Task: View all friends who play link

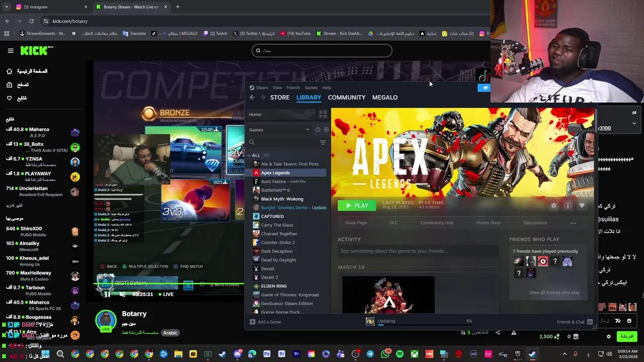Action: 554,293
